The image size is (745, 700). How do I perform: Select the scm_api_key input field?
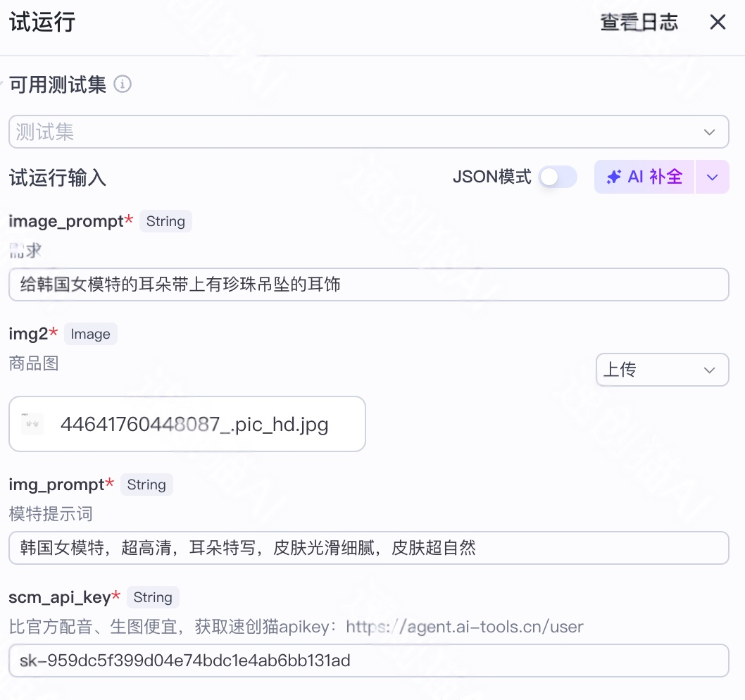click(369, 660)
